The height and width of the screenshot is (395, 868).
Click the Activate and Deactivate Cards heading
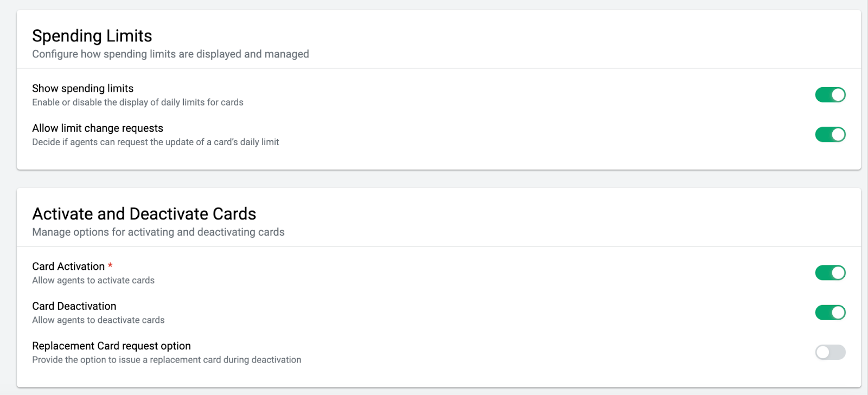click(x=144, y=213)
